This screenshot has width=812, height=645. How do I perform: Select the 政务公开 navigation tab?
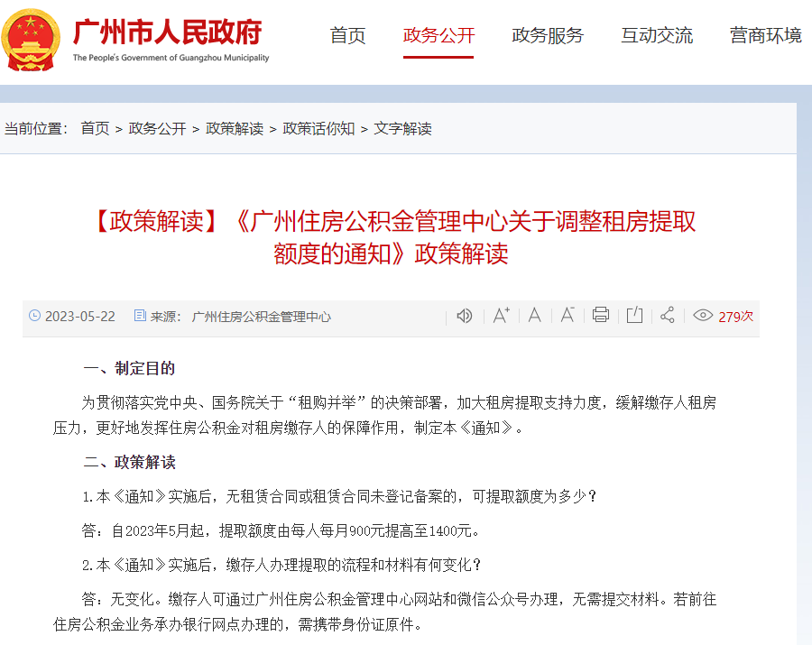(x=438, y=35)
